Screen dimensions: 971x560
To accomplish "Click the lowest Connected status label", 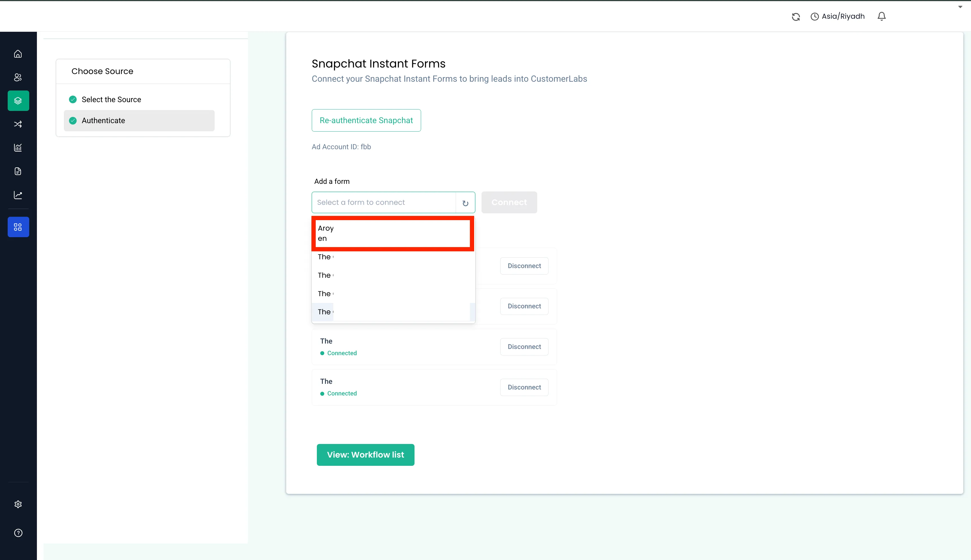I will [x=342, y=393].
